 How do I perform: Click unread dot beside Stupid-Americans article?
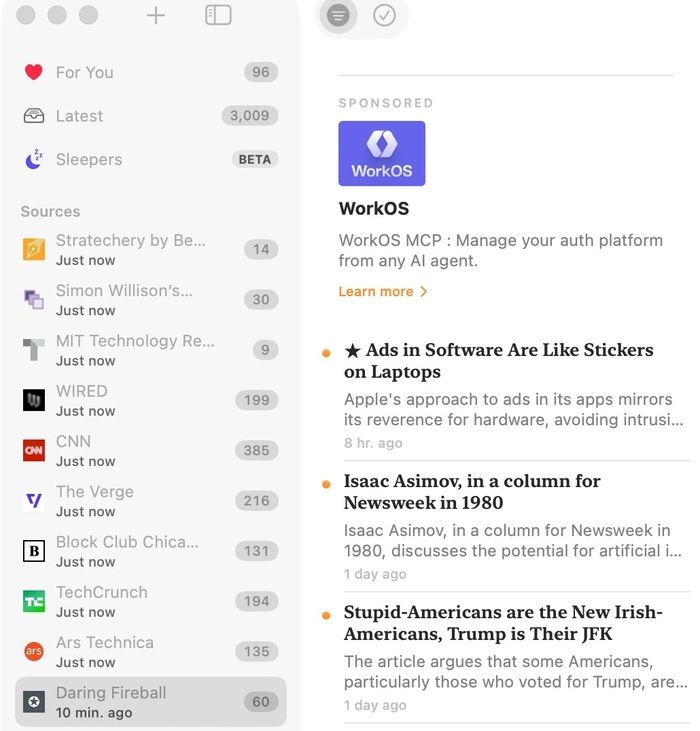pos(326,616)
